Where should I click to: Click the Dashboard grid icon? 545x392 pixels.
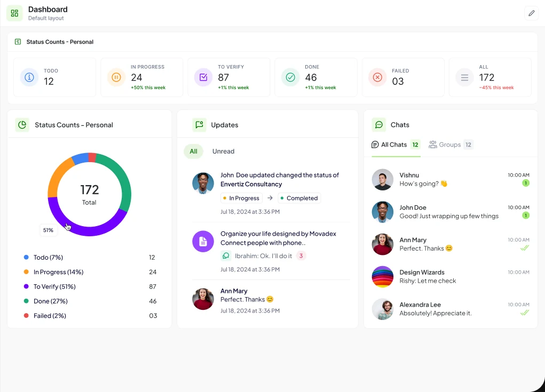click(14, 13)
